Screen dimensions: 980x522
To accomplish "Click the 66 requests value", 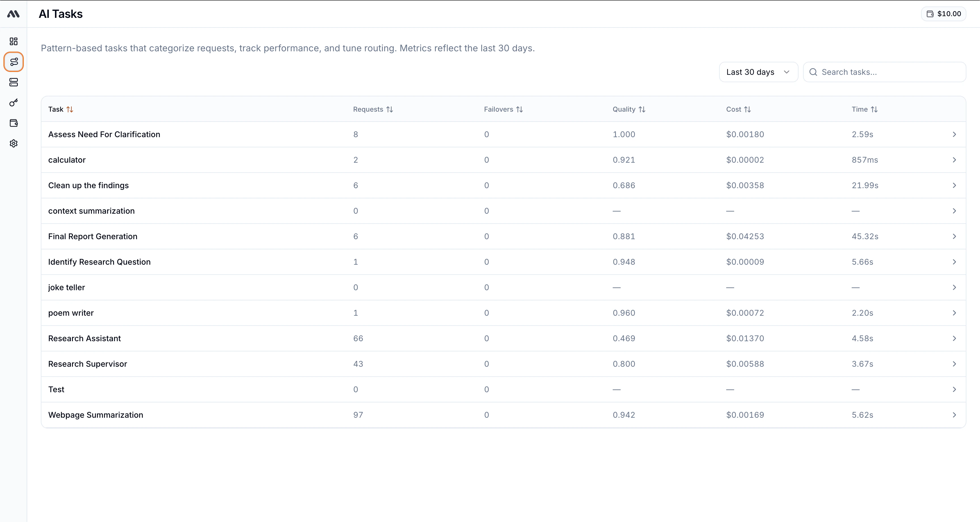I will [358, 338].
